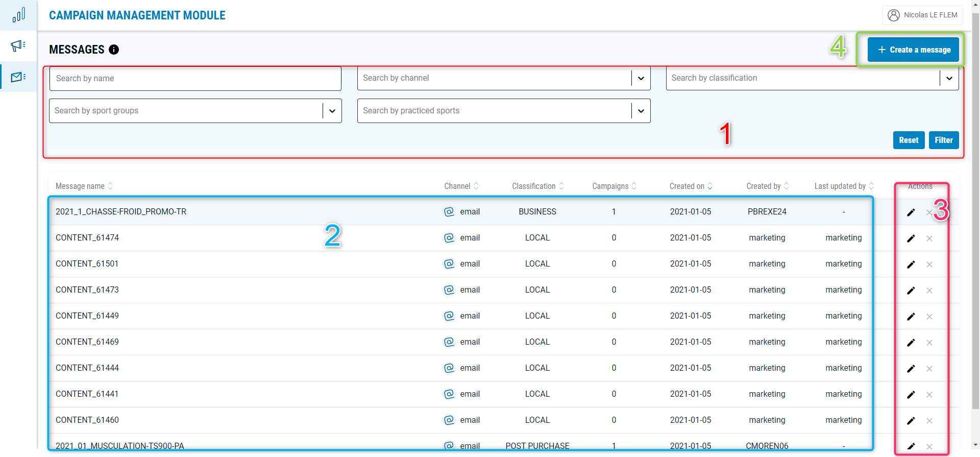The height and width of the screenshot is (457, 980).
Task: Delete message CONTENT_61449 with X icon
Action: point(929,317)
